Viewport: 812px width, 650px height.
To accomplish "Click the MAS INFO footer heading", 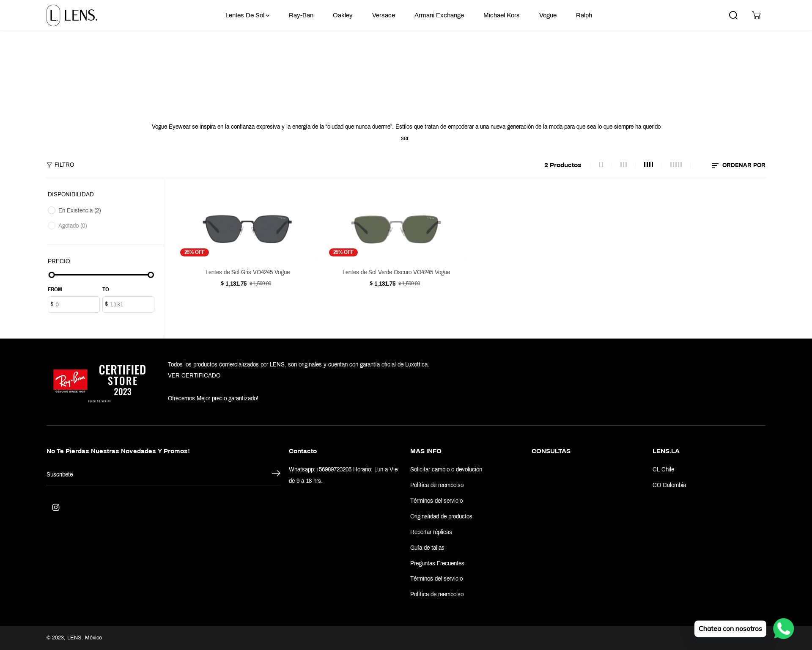I will [425, 451].
